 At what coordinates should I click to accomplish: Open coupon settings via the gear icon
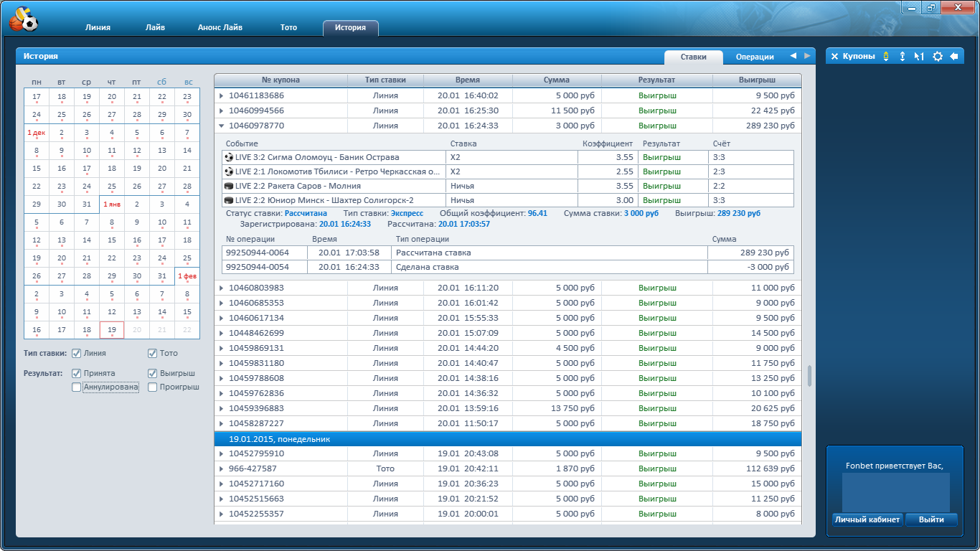pyautogui.click(x=937, y=57)
